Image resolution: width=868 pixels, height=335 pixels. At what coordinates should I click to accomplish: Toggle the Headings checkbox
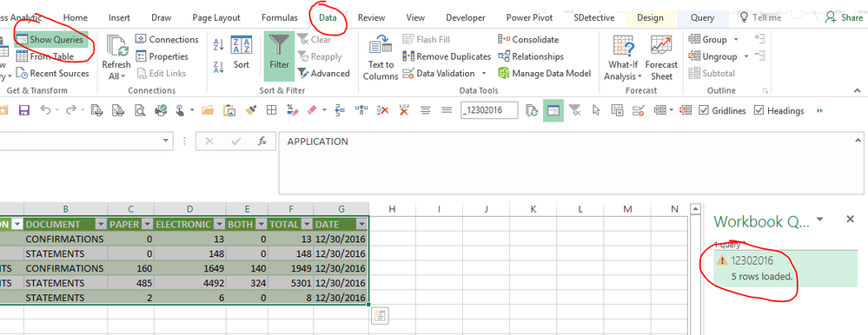(759, 110)
